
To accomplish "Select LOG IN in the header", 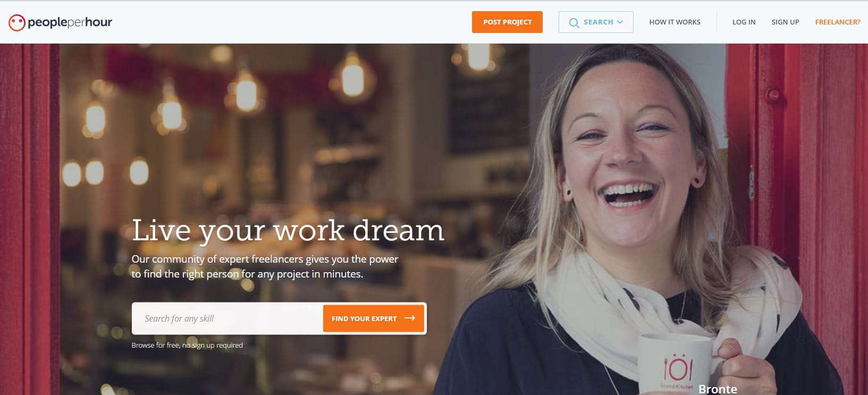I will [x=744, y=22].
